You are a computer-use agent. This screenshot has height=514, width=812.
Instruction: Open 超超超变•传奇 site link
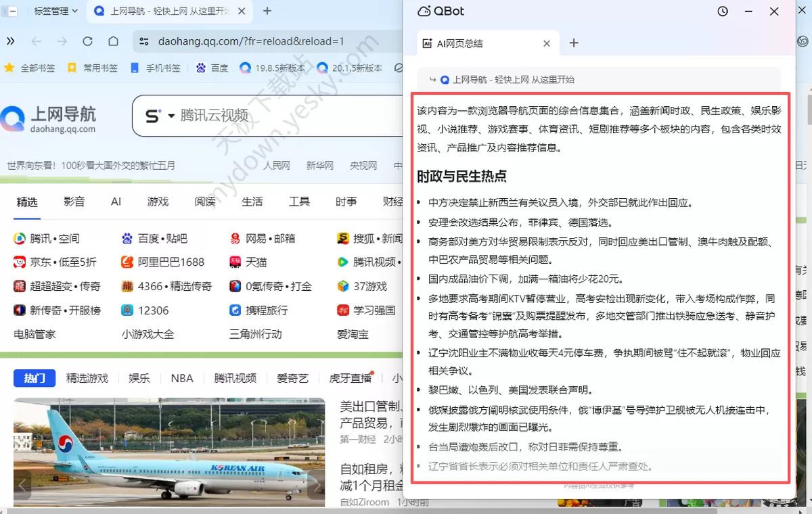[57, 286]
